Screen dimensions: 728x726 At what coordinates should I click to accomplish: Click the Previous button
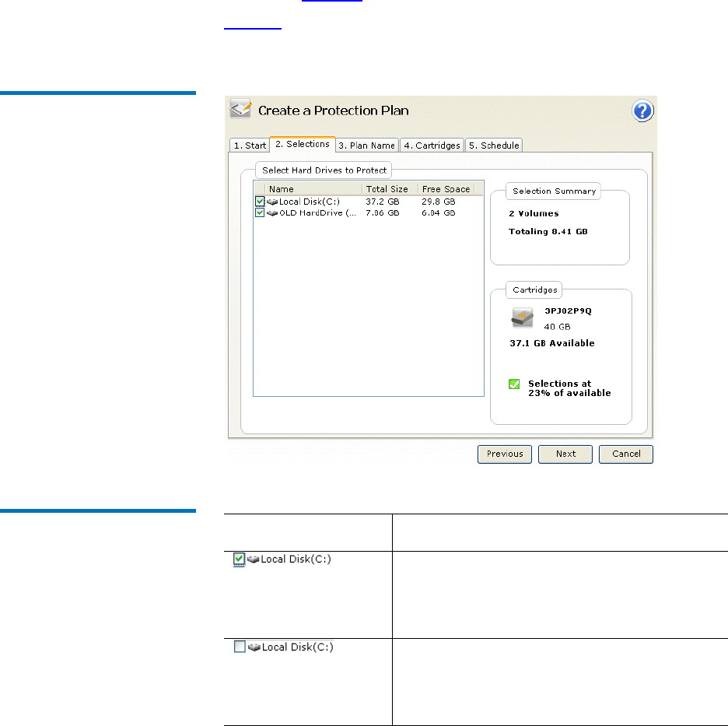[x=505, y=454]
